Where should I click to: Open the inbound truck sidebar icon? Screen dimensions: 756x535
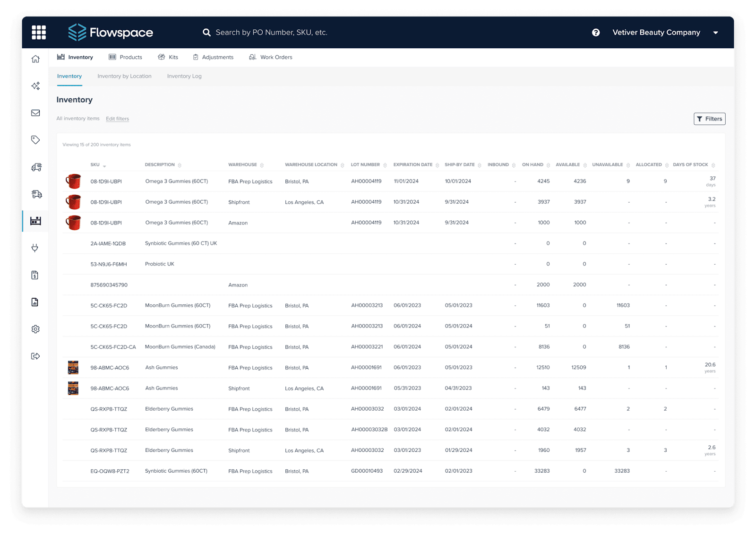(x=36, y=167)
